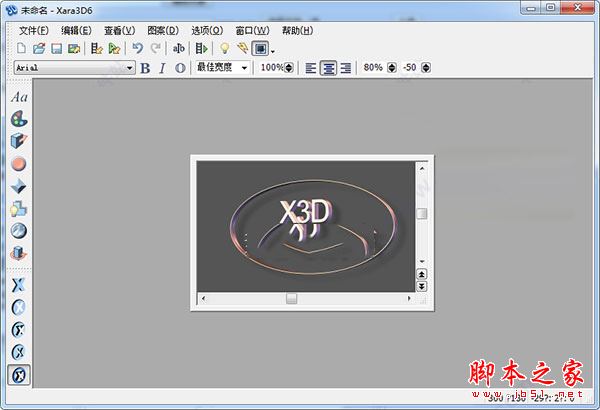Toggle the show frame border button

click(x=261, y=49)
